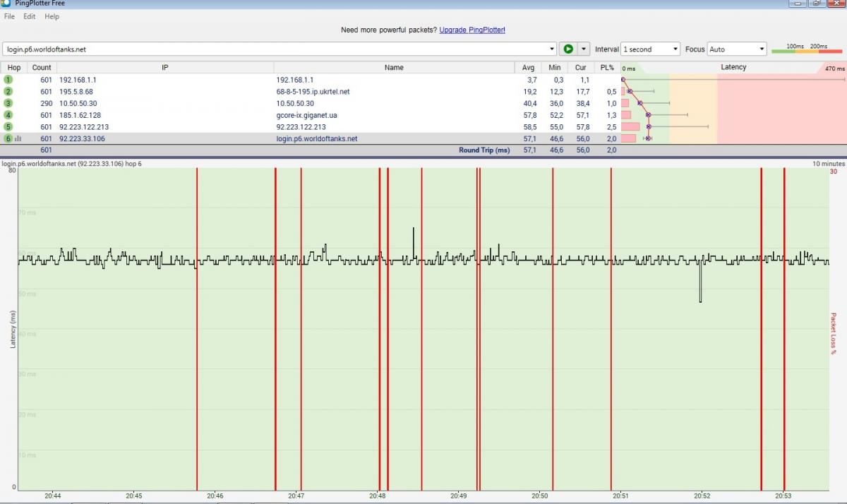The width and height of the screenshot is (847, 504).
Task: Click the Upgrade PingPlotter! link
Action: (471, 30)
